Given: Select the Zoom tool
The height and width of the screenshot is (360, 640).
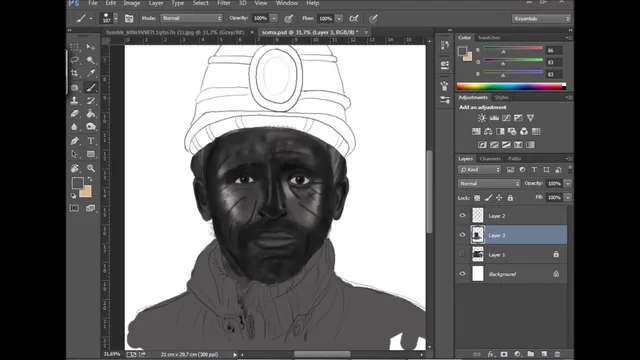Looking at the screenshot, I should tap(91, 168).
